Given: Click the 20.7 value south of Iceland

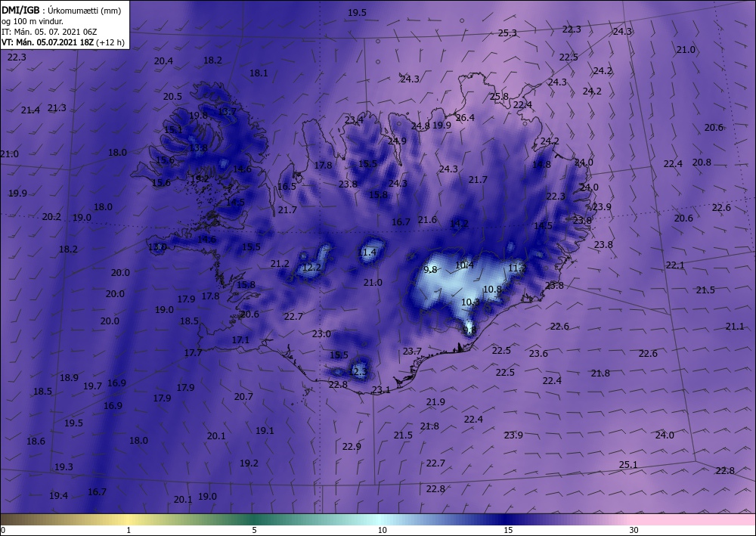Looking at the screenshot, I should (x=243, y=397).
